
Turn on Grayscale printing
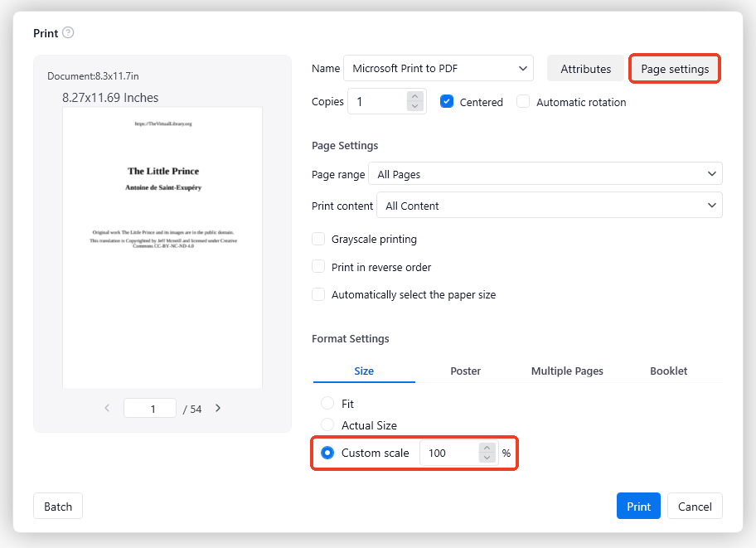click(x=318, y=239)
